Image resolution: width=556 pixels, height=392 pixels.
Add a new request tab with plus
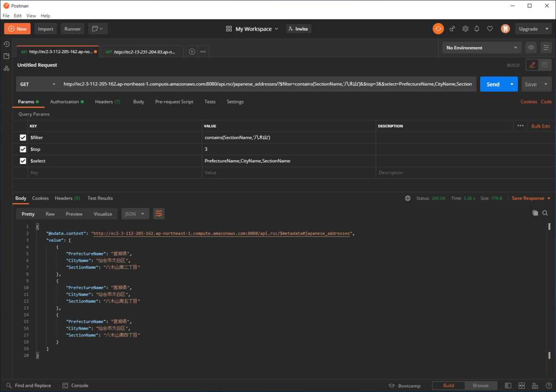pyautogui.click(x=192, y=52)
